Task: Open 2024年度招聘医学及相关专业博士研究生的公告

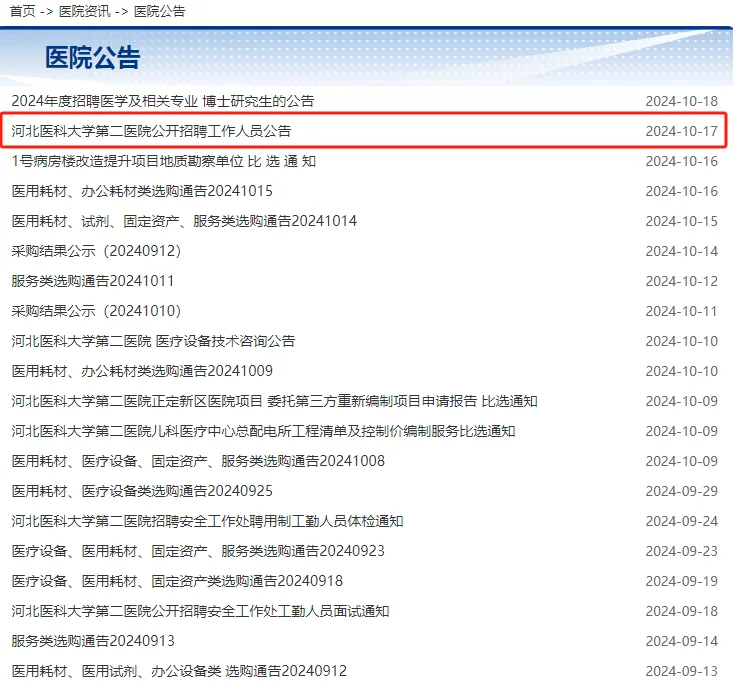Action: click(x=163, y=101)
